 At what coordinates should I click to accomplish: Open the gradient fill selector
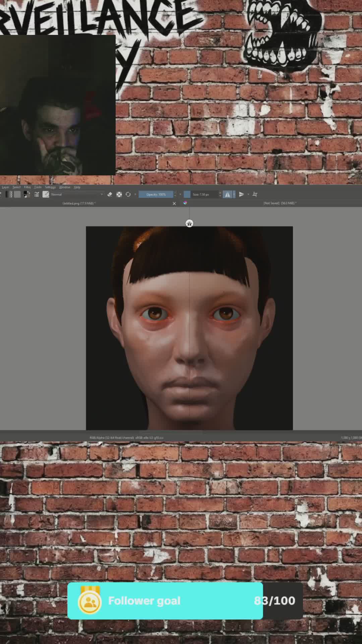coord(9,194)
